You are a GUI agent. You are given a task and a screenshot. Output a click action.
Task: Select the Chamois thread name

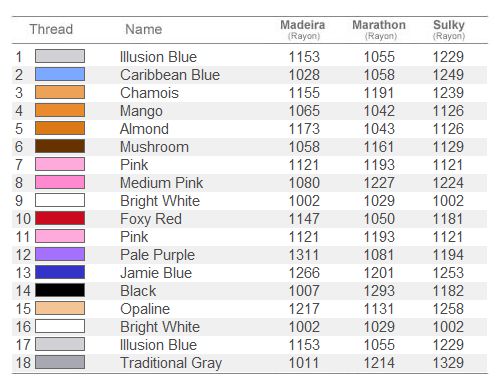click(x=149, y=93)
